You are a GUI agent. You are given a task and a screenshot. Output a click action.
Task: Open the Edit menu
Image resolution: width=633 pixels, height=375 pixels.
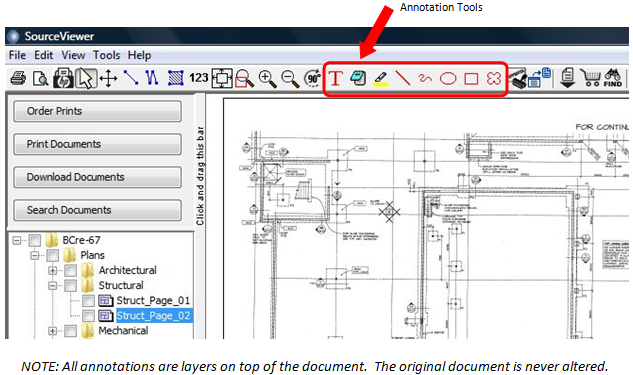(44, 55)
